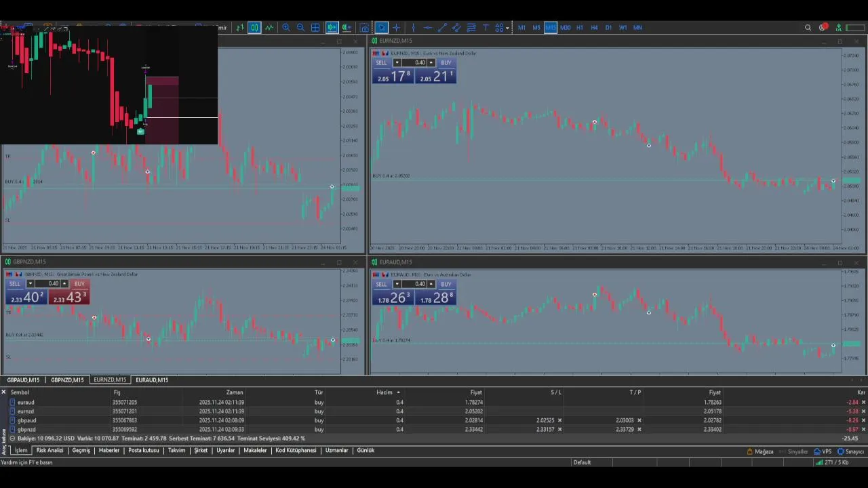Edit EURNZD volume field 0.40
The image size is (868, 488).
(x=414, y=63)
